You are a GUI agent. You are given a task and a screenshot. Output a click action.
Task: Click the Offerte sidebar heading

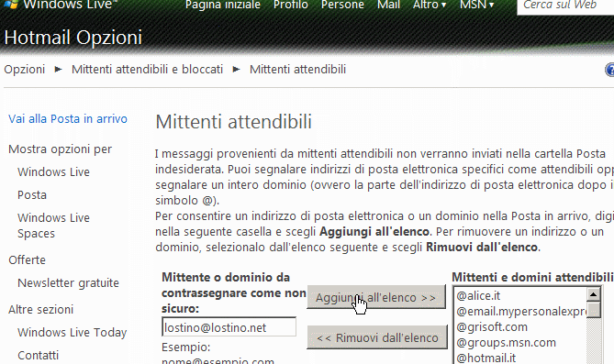point(27,259)
